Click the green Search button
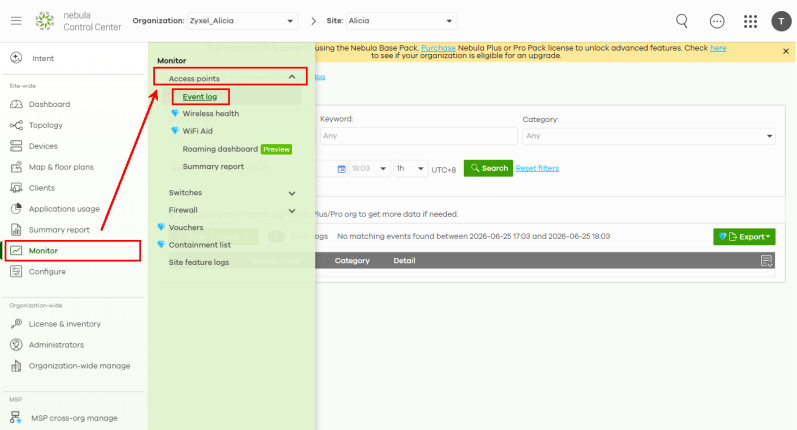 pos(488,168)
